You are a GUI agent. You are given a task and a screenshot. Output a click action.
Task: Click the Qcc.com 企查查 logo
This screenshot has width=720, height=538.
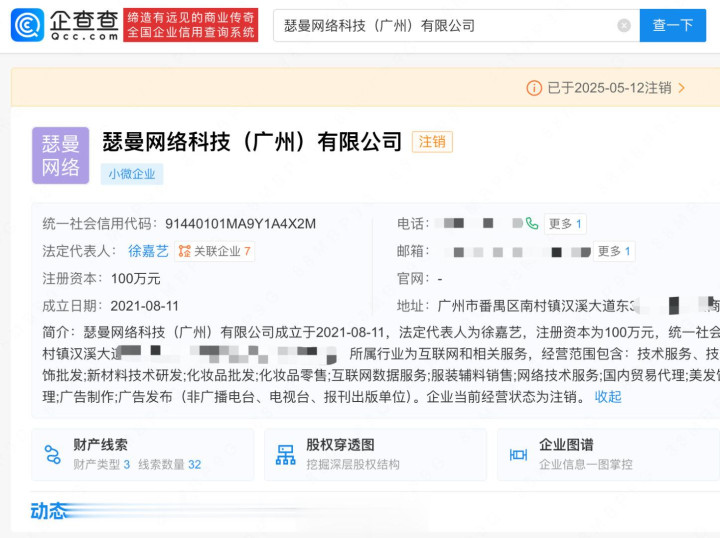[65, 25]
